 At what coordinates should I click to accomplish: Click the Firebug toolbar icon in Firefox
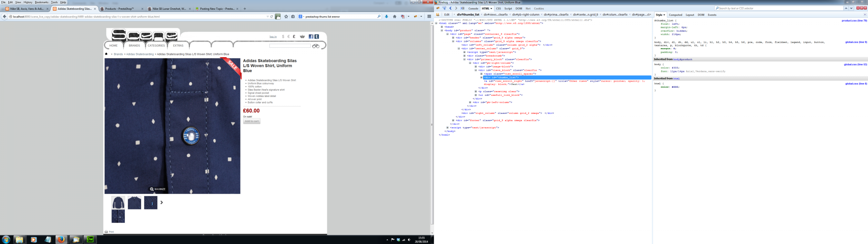[x=416, y=16]
